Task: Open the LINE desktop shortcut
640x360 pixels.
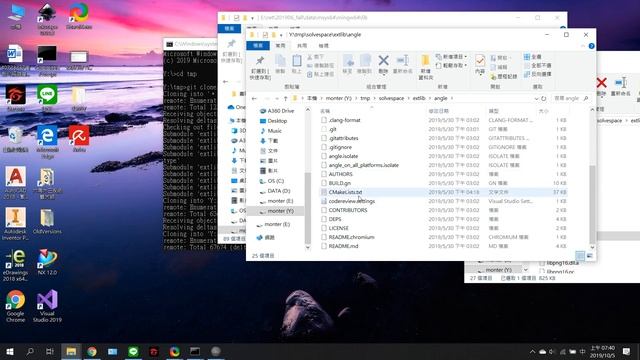Action: (x=47, y=98)
